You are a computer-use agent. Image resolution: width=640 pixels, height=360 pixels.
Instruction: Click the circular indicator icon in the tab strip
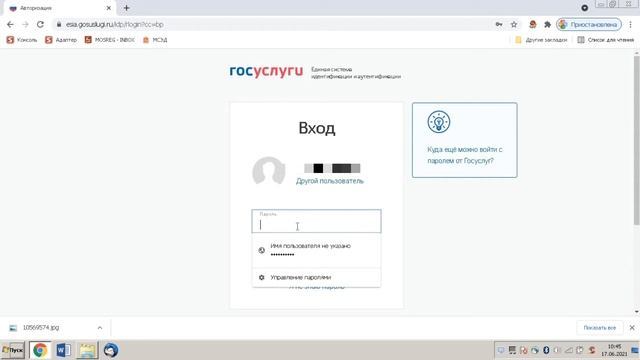tap(584, 8)
